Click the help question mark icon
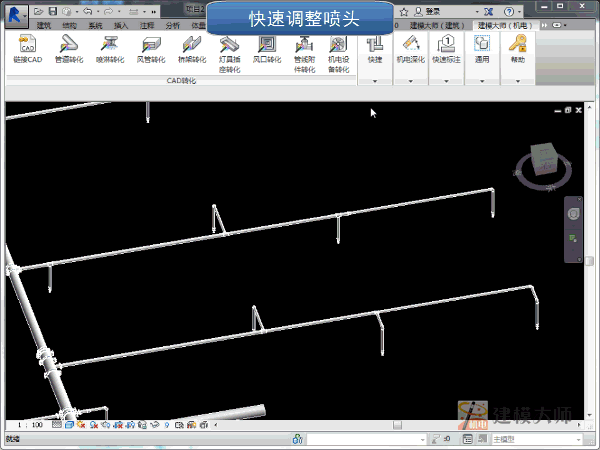Viewport: 600px width, 450px height. (509, 12)
